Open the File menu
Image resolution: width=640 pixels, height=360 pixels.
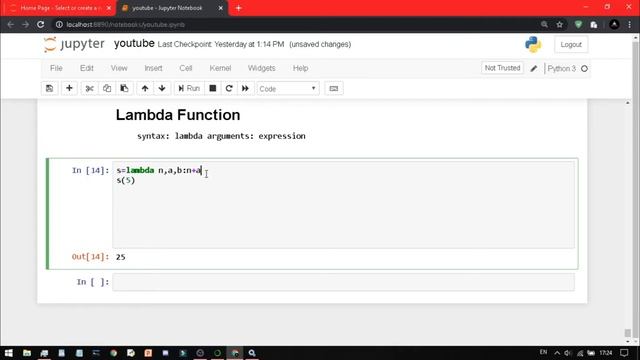[56, 68]
